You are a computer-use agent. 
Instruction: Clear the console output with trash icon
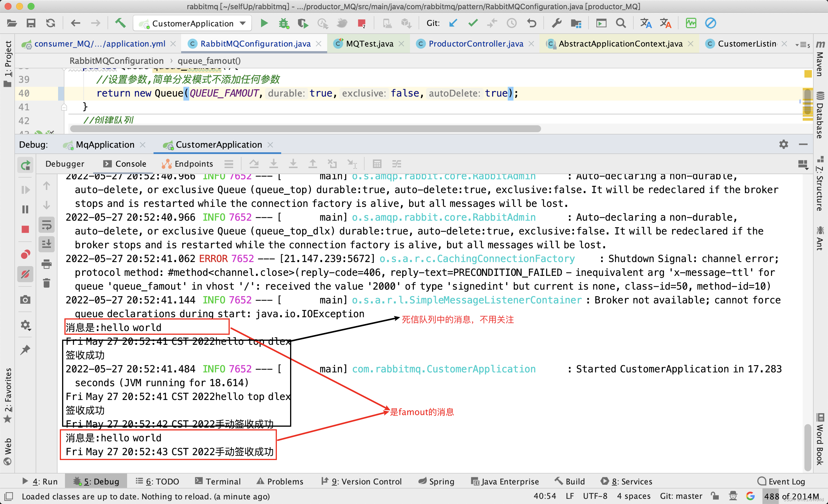click(x=46, y=282)
